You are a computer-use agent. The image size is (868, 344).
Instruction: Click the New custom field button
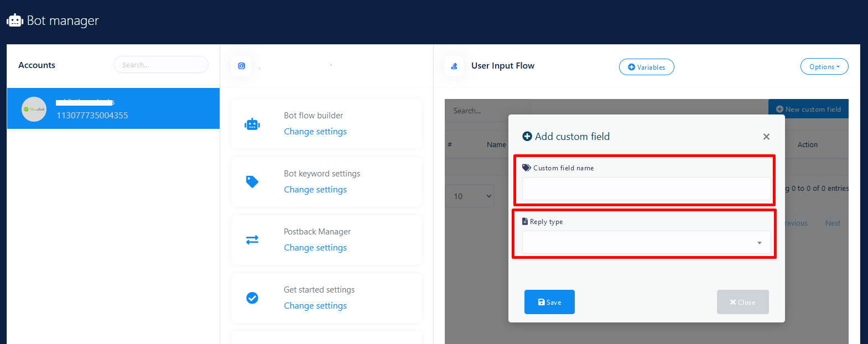coord(808,109)
